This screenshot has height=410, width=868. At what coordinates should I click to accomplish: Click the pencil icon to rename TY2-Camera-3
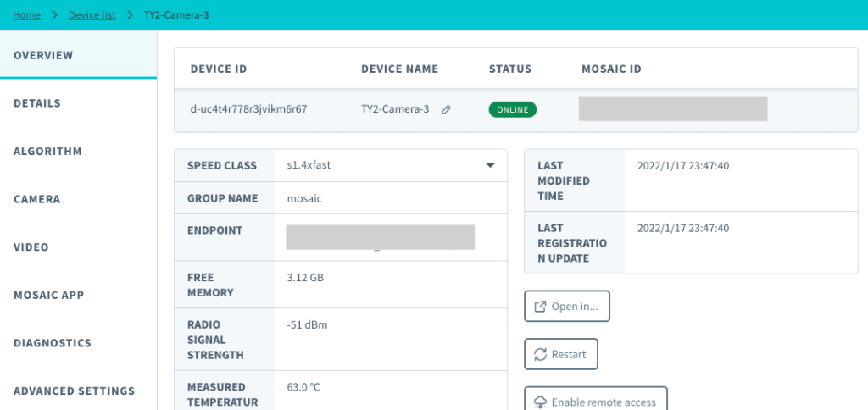[x=446, y=109]
